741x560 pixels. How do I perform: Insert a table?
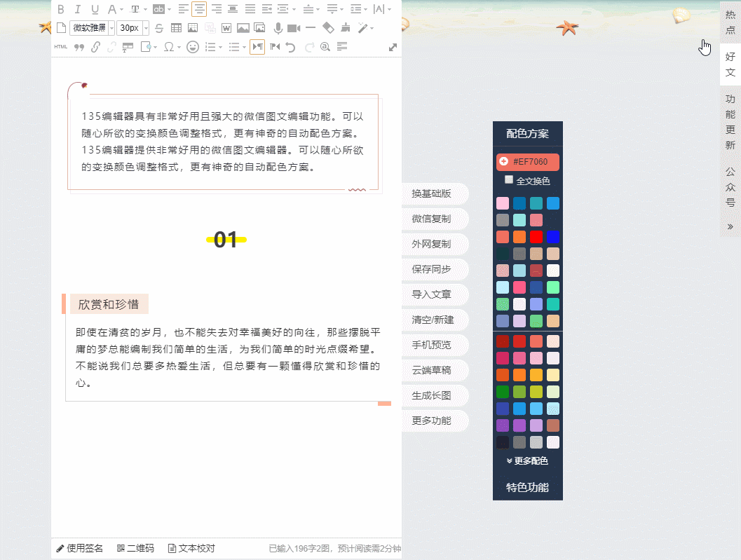click(176, 28)
